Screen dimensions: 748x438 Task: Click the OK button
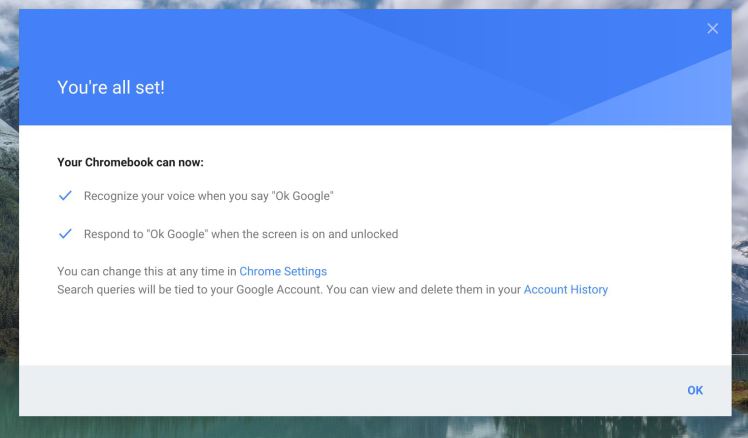click(x=694, y=390)
